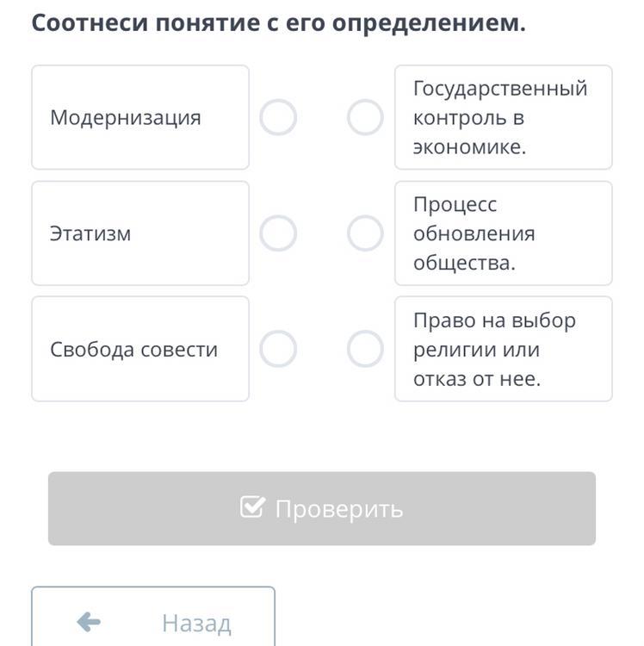Select the radio circle next to Свобода совести

coord(278,349)
